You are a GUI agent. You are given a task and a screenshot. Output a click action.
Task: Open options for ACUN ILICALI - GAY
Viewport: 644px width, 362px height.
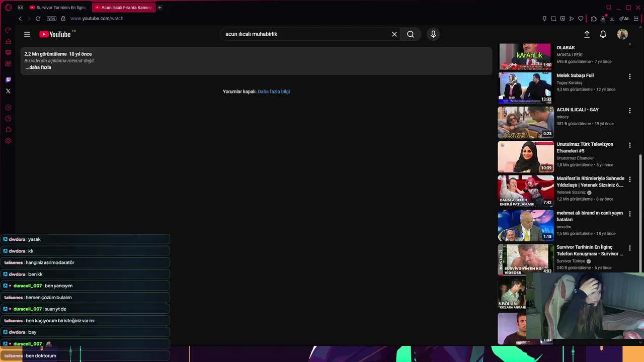629,111
